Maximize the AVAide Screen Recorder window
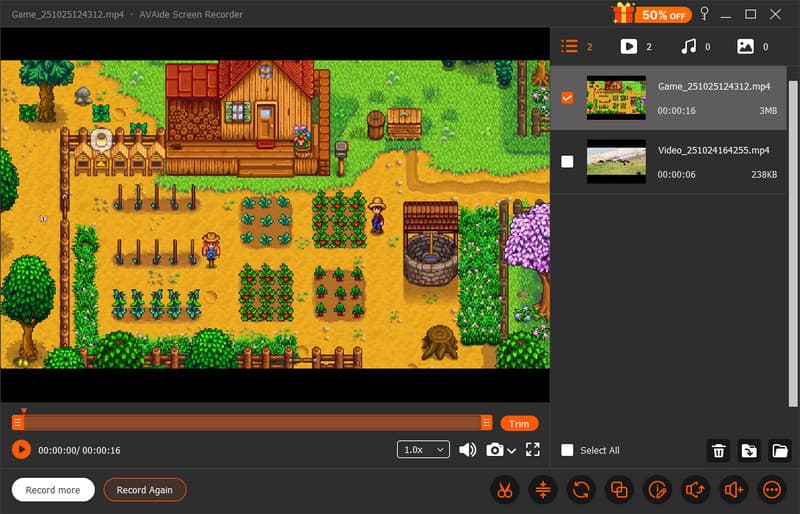The width and height of the screenshot is (800, 514). pos(751,14)
